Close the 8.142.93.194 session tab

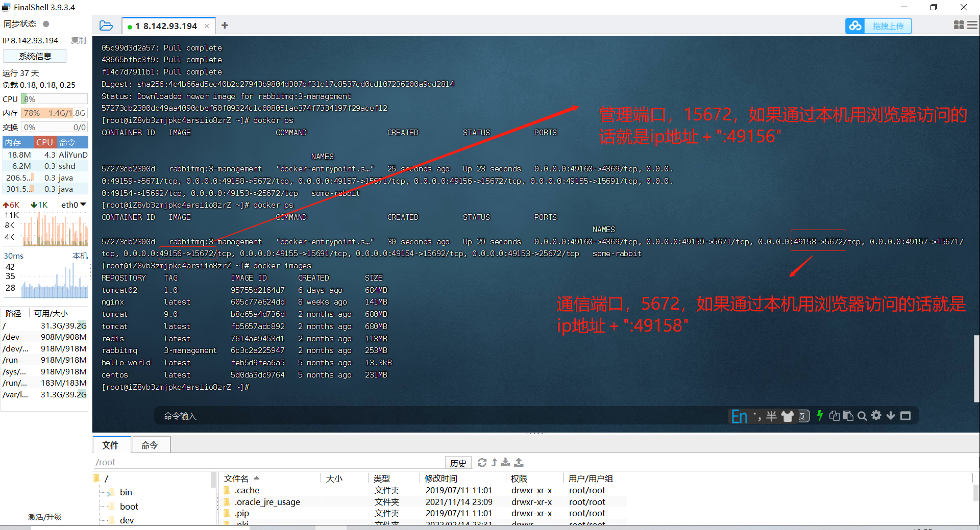tap(207, 26)
